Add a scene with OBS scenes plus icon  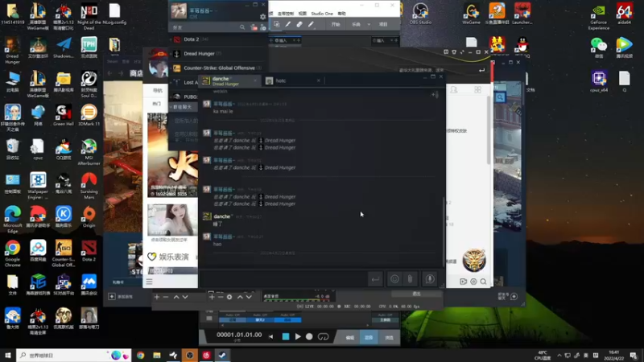point(157,297)
